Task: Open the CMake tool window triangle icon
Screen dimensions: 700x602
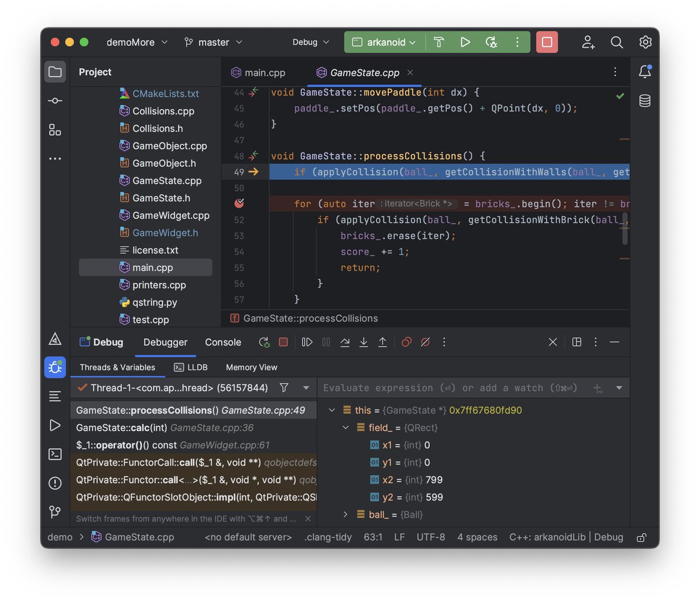Action: (x=55, y=338)
